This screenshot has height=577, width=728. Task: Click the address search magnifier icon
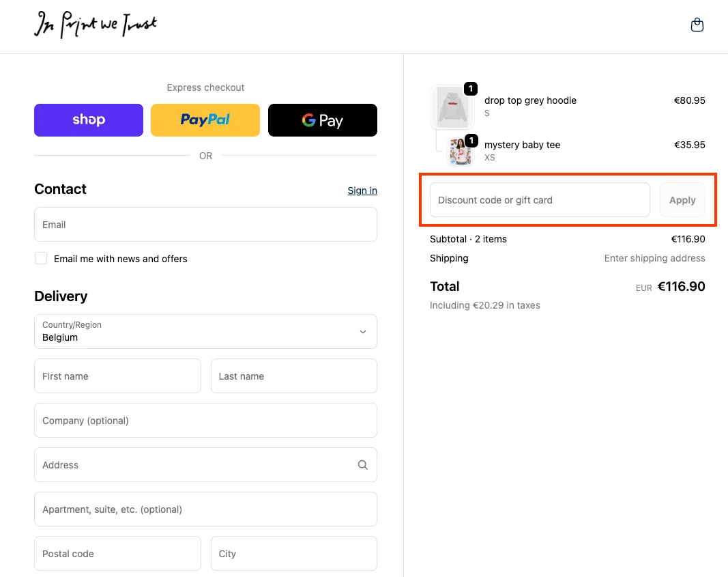tap(362, 465)
